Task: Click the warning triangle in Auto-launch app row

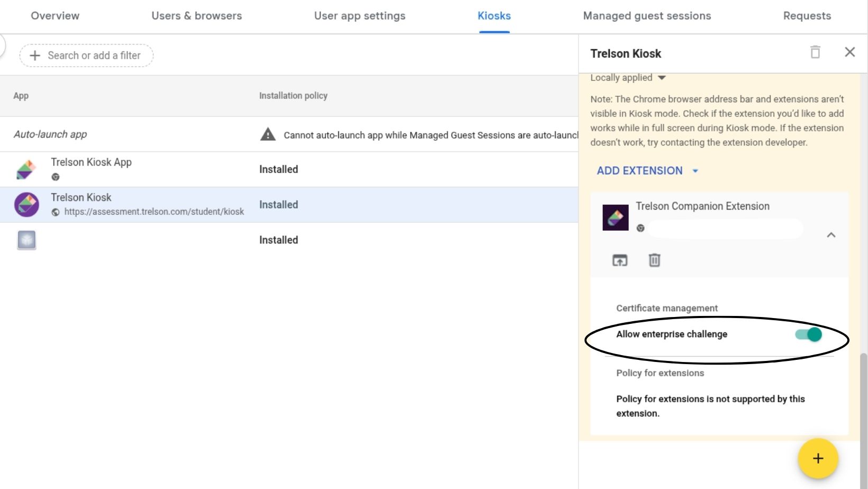Action: click(x=268, y=134)
